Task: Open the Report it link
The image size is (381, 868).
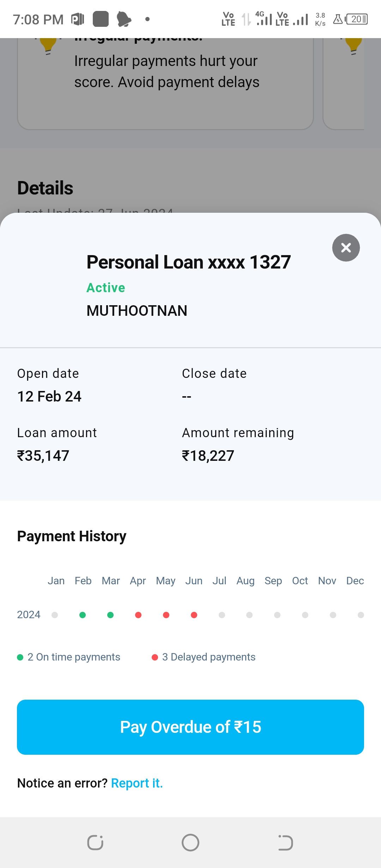Action: [x=137, y=783]
